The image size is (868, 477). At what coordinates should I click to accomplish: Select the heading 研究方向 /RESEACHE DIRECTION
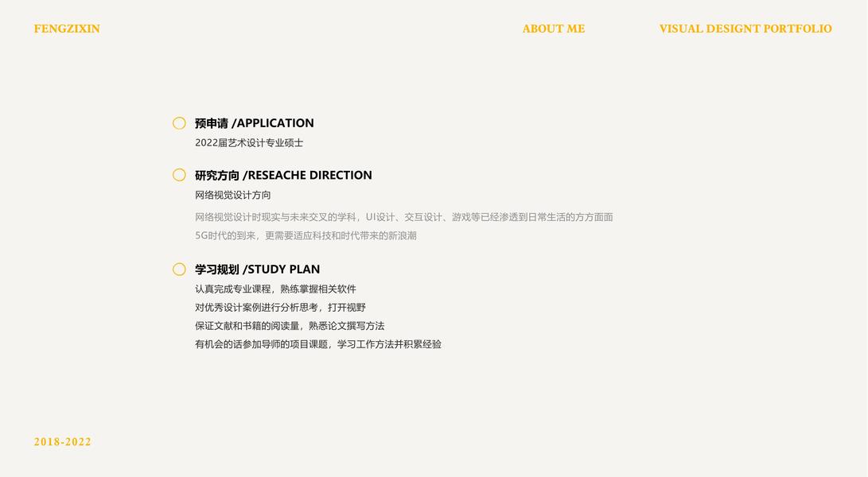click(x=283, y=175)
